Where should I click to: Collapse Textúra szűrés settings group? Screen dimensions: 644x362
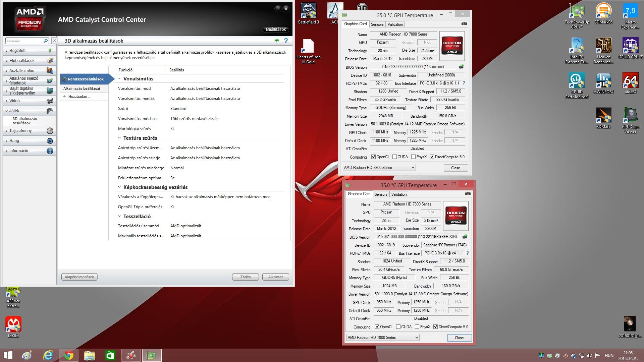(119, 138)
